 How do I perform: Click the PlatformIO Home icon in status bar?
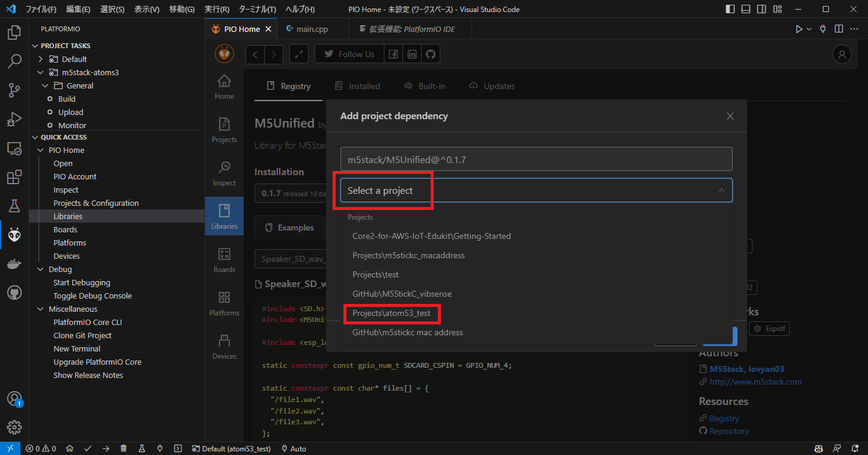click(70, 448)
